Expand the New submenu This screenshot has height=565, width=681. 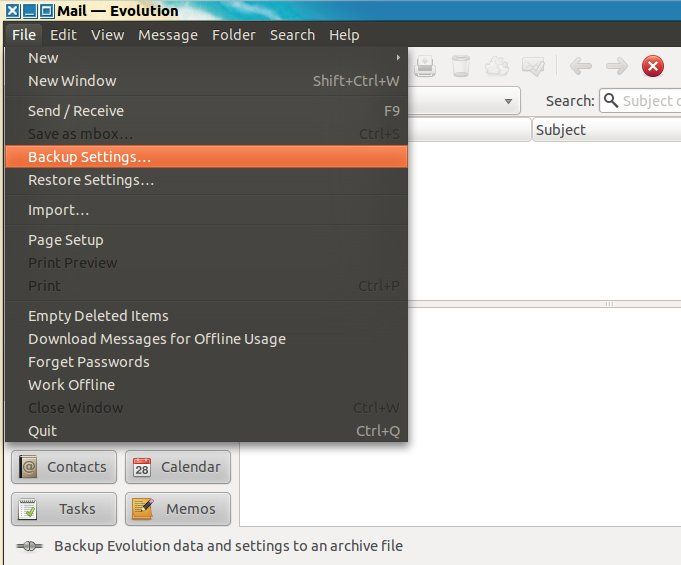(398, 58)
